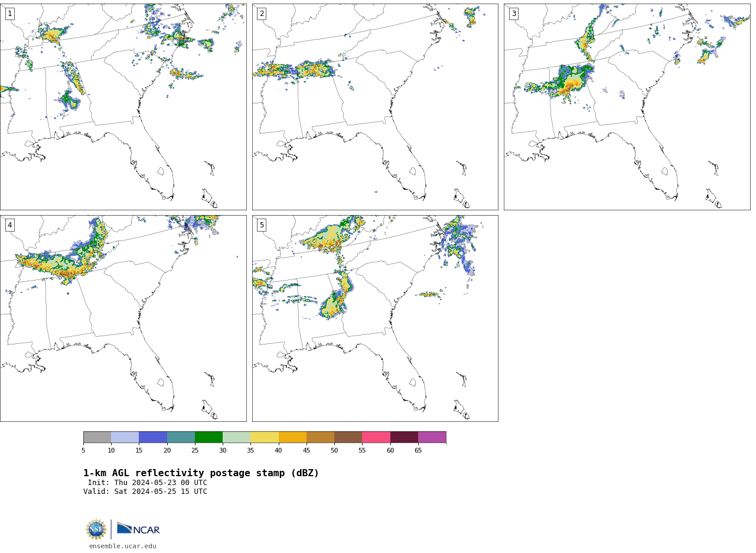Open the ensemble.ucar.edu link

(x=123, y=546)
